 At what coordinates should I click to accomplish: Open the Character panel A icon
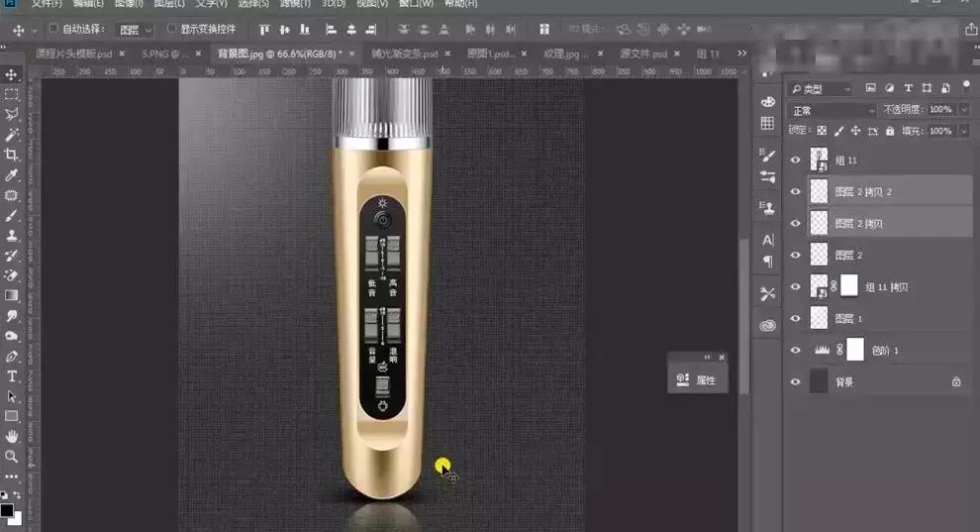(767, 240)
